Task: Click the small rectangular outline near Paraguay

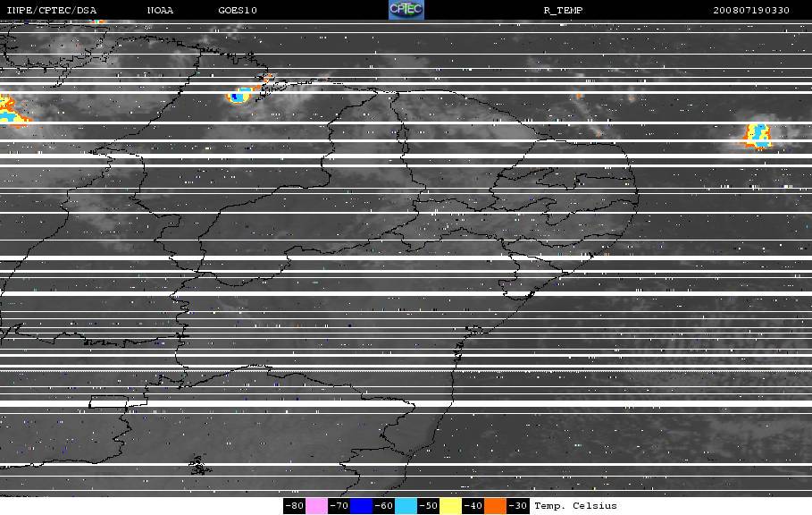Action: [x=108, y=401]
